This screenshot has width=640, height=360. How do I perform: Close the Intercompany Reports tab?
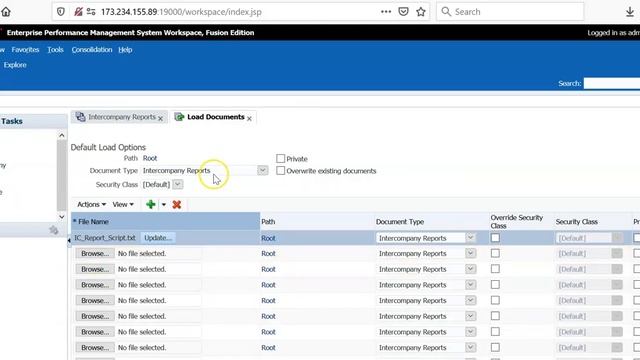[160, 118]
